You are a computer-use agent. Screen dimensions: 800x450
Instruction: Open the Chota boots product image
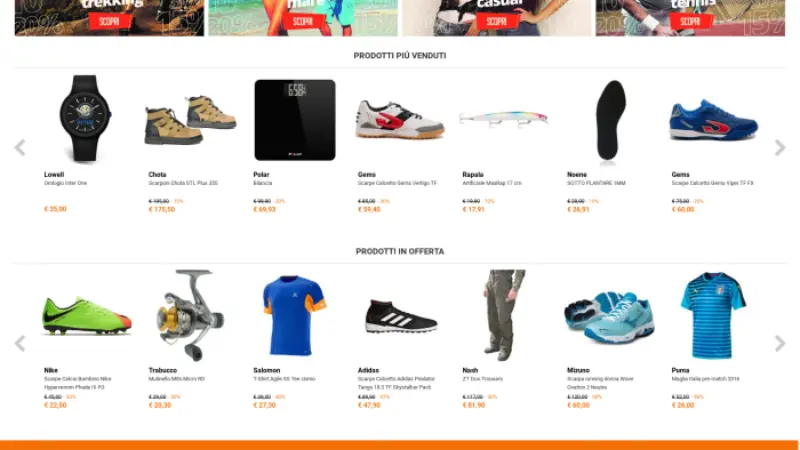[x=190, y=120]
